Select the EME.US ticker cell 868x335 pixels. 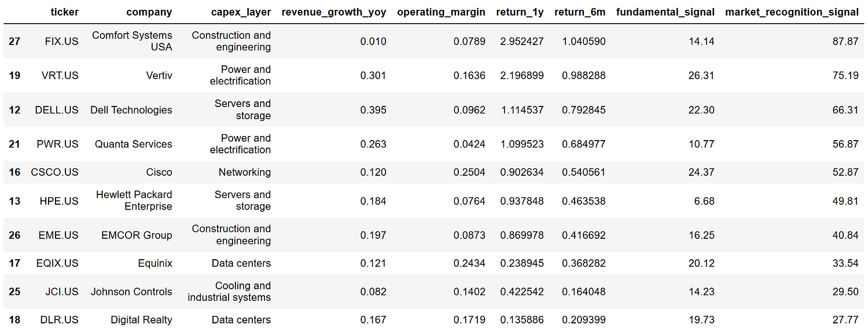[x=60, y=235]
